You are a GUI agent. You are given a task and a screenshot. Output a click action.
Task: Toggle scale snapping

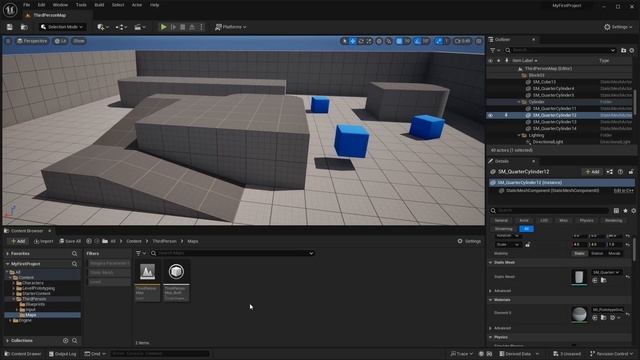point(438,41)
